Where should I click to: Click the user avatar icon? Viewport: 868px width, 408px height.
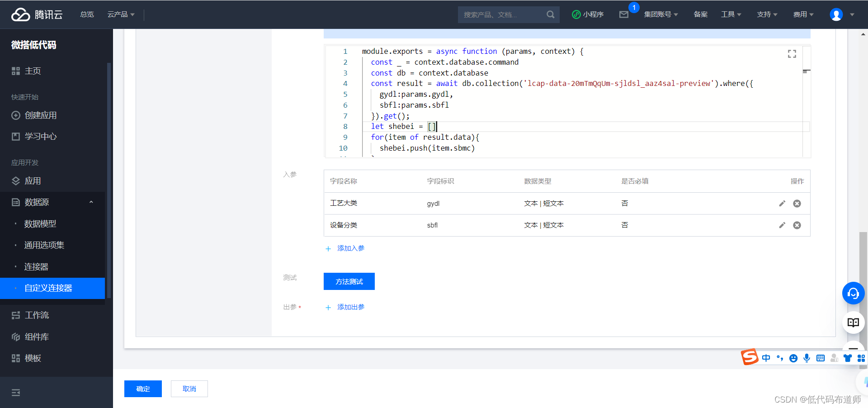point(836,14)
